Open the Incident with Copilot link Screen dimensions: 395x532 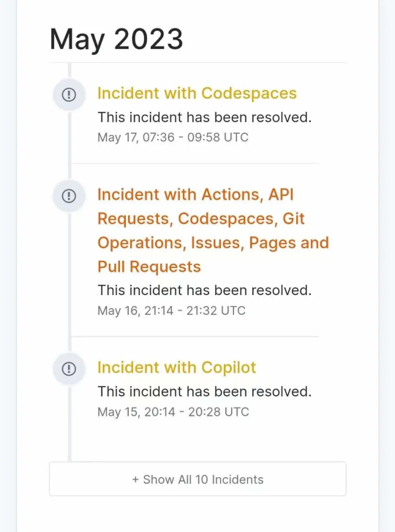(x=177, y=367)
